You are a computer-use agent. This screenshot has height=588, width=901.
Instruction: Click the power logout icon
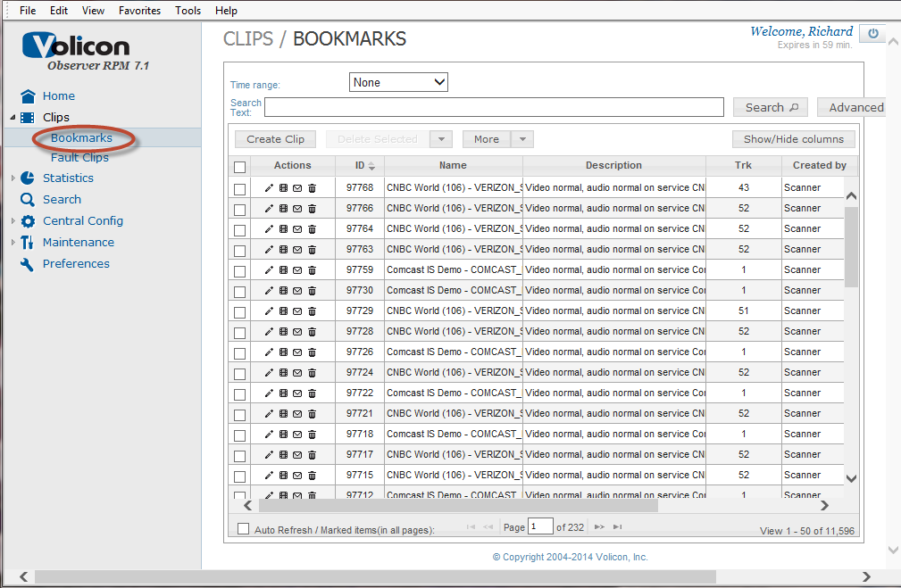point(872,33)
